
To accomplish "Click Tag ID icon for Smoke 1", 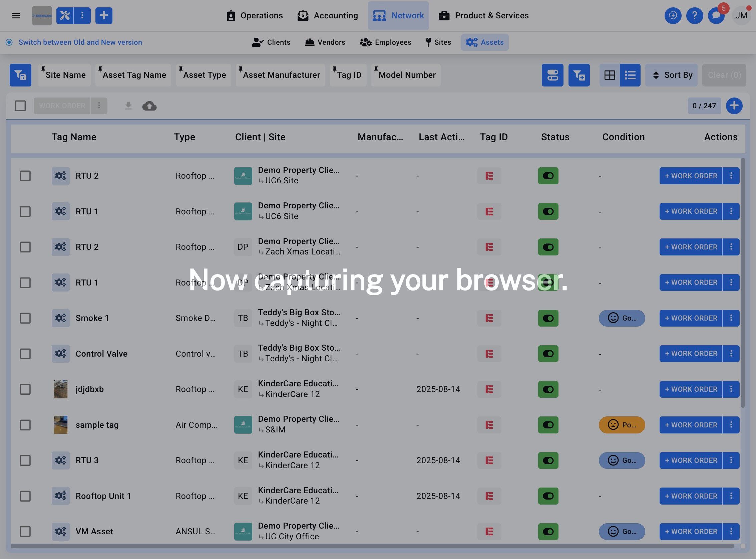I will tap(489, 318).
